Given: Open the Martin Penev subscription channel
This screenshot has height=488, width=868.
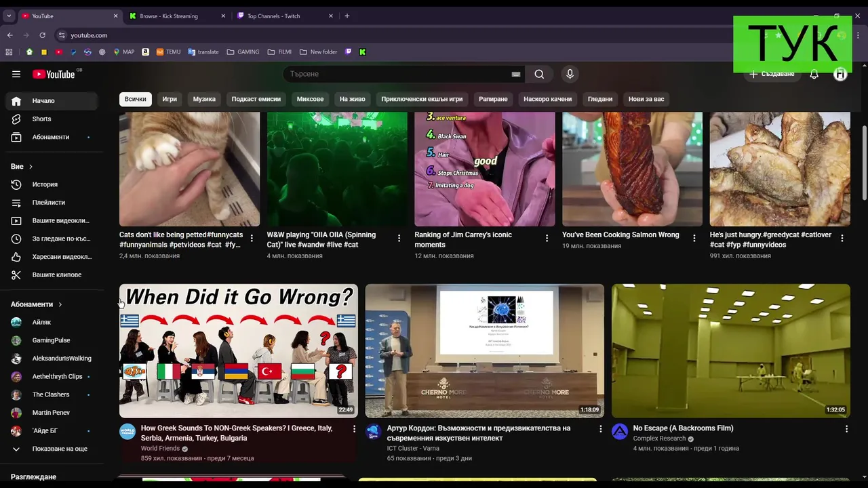Looking at the screenshot, I should point(52,412).
